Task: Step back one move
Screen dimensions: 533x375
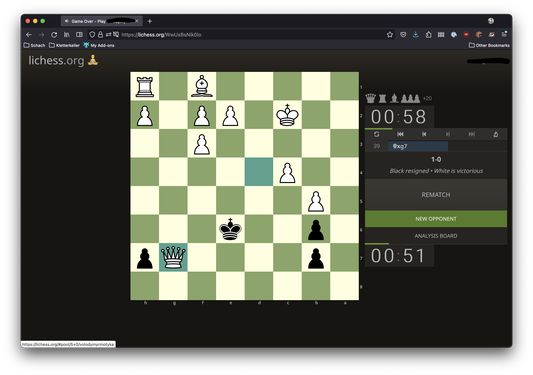Action: (424, 134)
